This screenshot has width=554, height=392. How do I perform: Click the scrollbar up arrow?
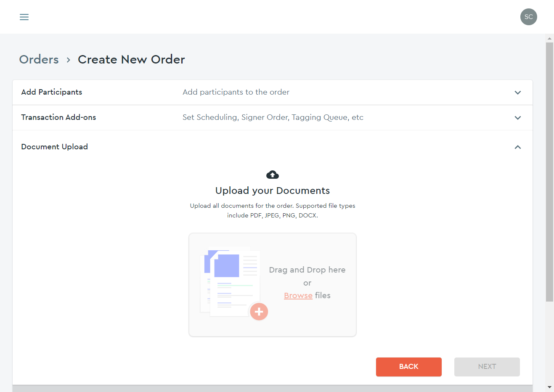coord(549,38)
